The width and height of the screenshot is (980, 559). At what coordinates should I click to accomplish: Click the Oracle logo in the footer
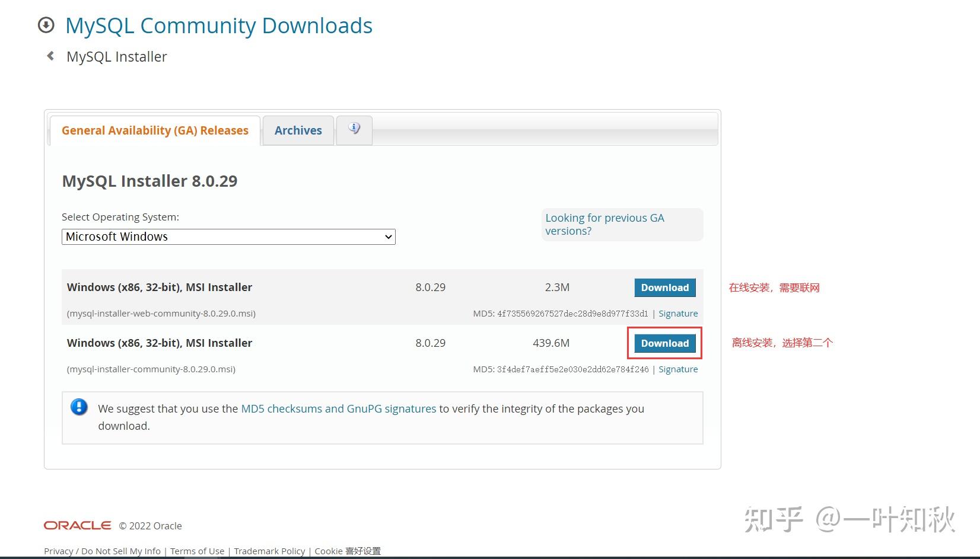[77, 525]
